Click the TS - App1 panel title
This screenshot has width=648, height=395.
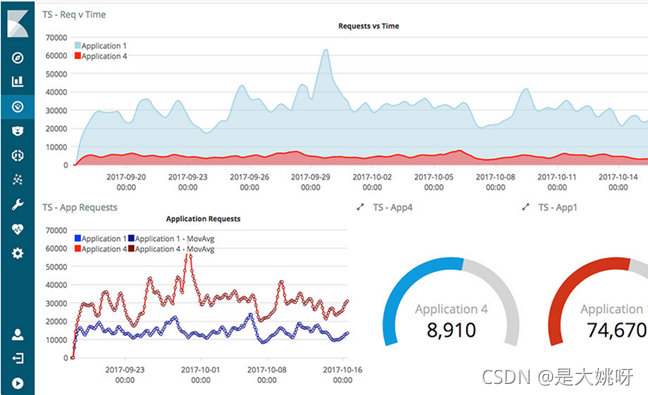(x=557, y=207)
